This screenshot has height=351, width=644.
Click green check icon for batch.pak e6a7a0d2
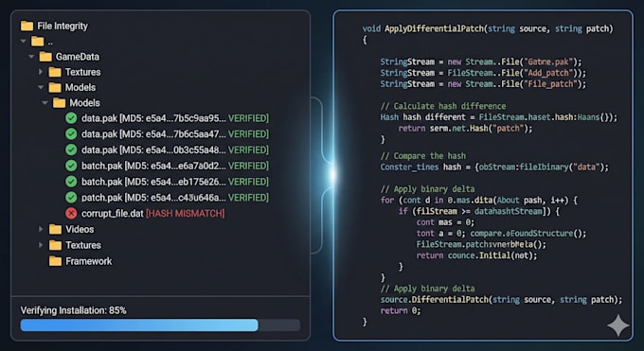pos(71,166)
